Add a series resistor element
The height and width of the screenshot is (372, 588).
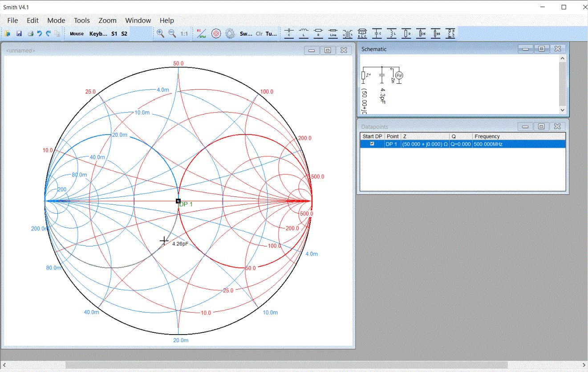coord(318,33)
